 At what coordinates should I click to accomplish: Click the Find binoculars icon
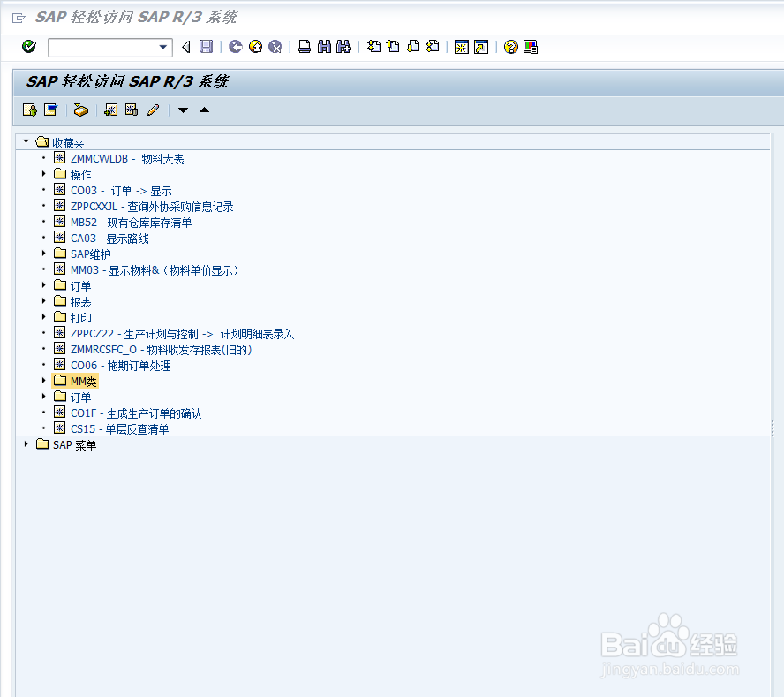click(x=324, y=47)
